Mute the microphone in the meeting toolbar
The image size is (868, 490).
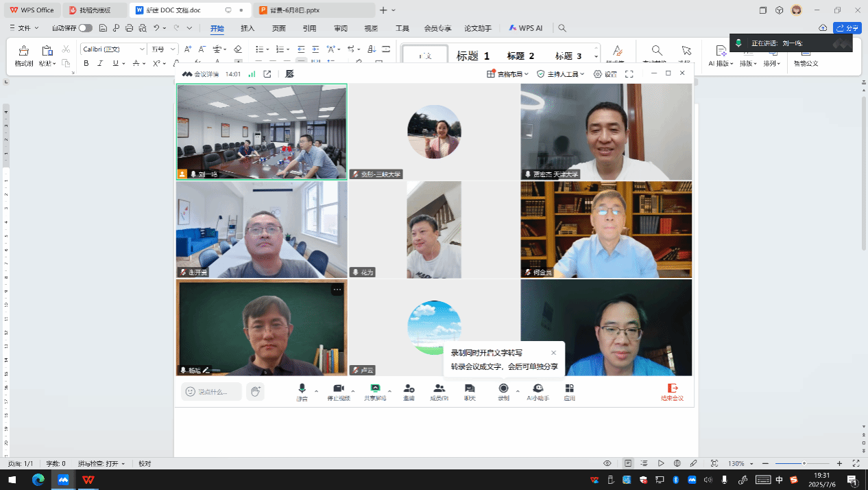tap(302, 391)
